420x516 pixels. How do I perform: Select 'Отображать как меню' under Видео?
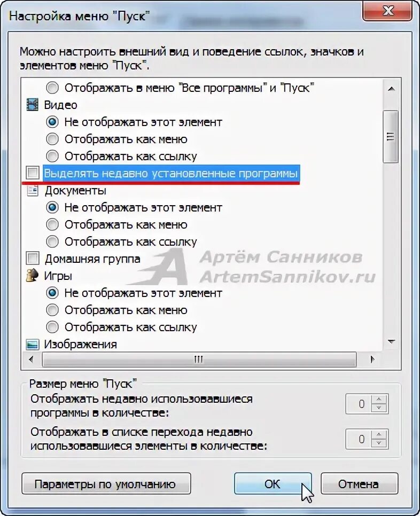pos(52,139)
